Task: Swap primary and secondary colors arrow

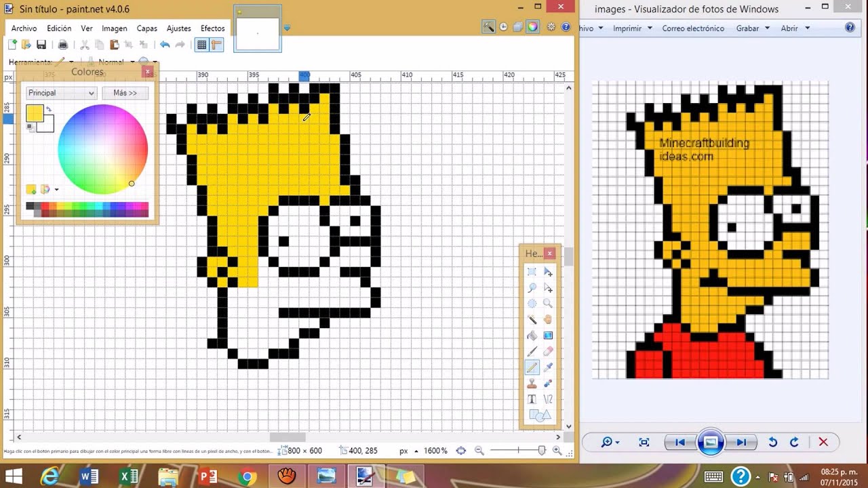Action: tap(49, 109)
